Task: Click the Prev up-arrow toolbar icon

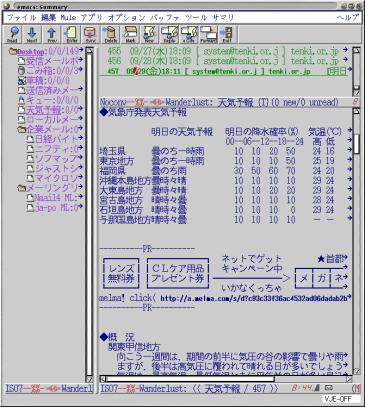Action: pos(51,34)
